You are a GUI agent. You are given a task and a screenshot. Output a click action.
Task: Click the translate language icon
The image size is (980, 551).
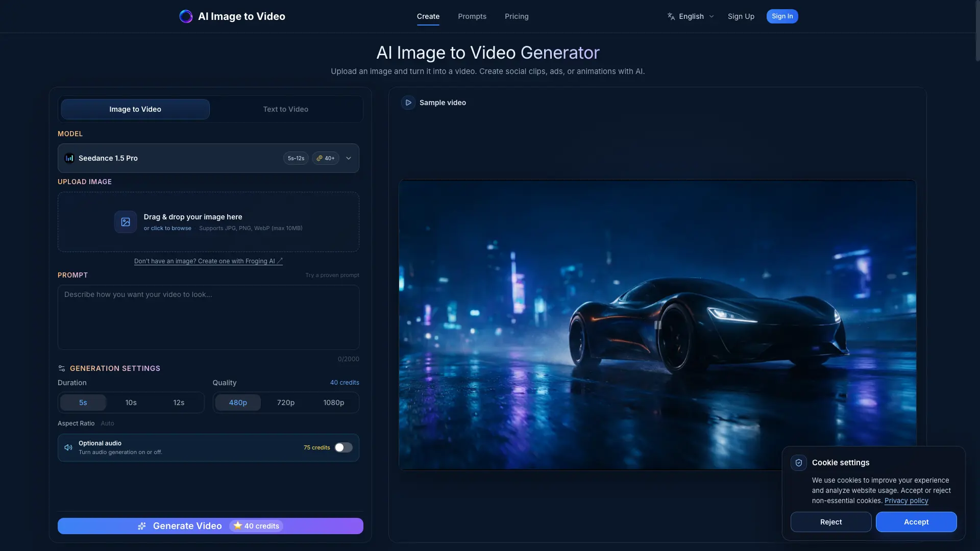tap(671, 16)
